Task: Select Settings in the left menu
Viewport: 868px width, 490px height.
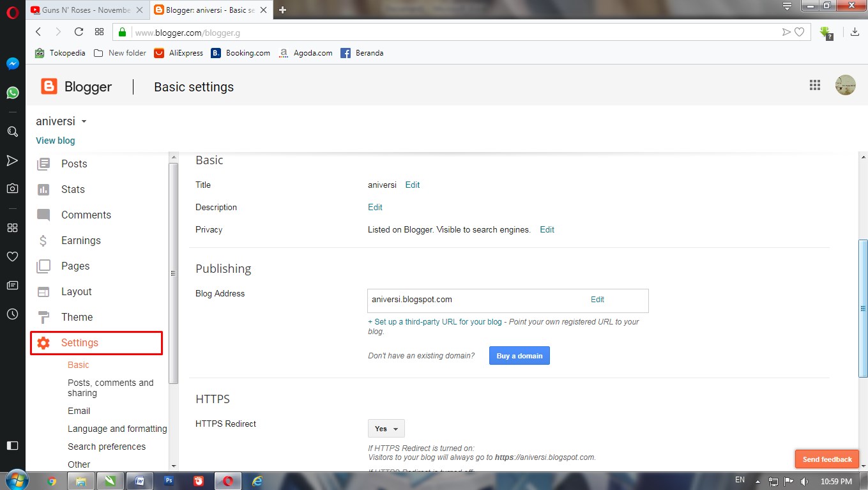Action: [x=96, y=343]
